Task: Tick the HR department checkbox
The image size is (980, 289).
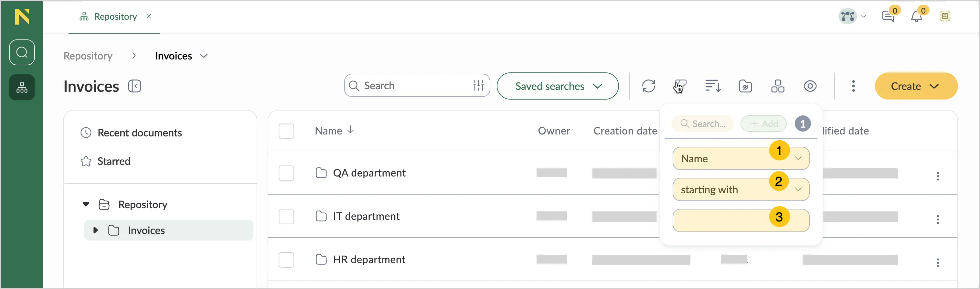Action: click(286, 260)
